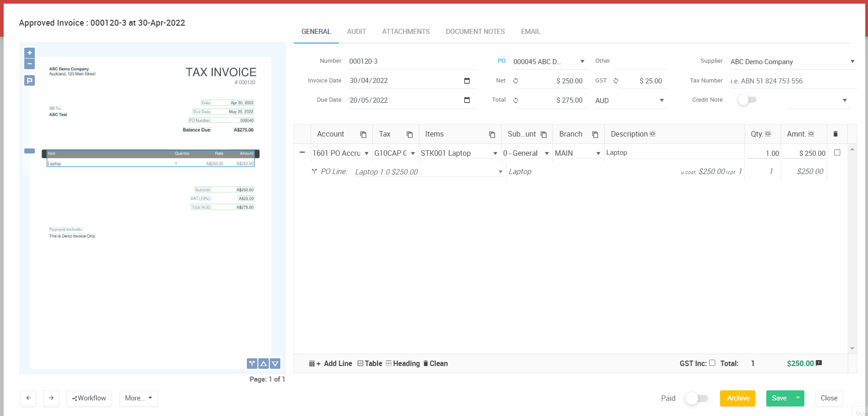Image resolution: width=868 pixels, height=416 pixels.
Task: Click the Archive button
Action: pyautogui.click(x=737, y=398)
